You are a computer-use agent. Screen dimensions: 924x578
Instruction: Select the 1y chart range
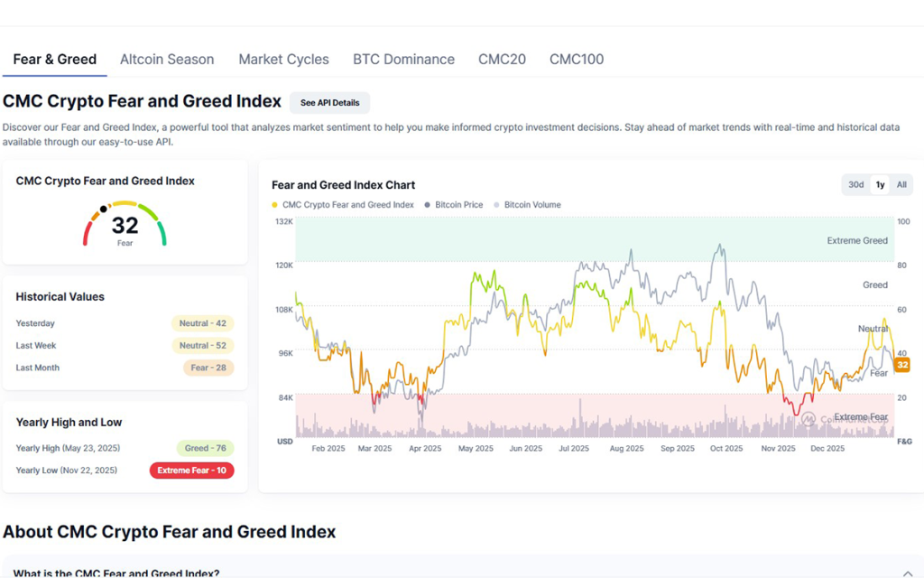(880, 184)
